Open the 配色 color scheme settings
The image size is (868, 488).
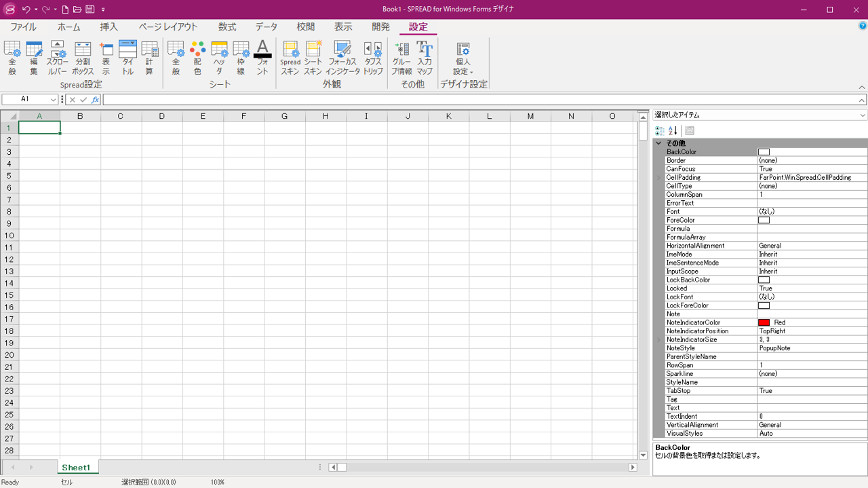[x=197, y=58]
